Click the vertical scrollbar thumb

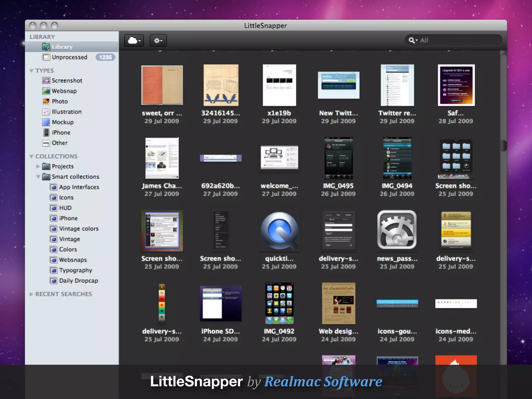[503, 145]
